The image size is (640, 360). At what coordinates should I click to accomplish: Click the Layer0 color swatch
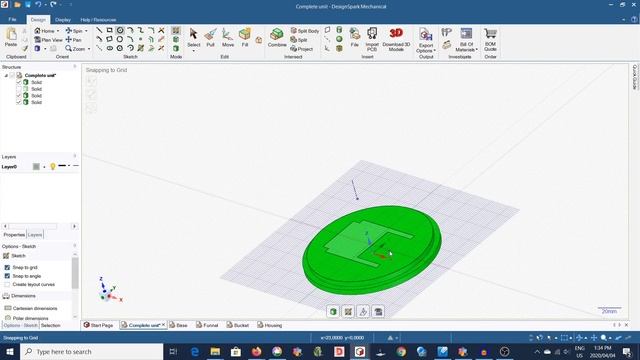pyautogui.click(x=36, y=166)
